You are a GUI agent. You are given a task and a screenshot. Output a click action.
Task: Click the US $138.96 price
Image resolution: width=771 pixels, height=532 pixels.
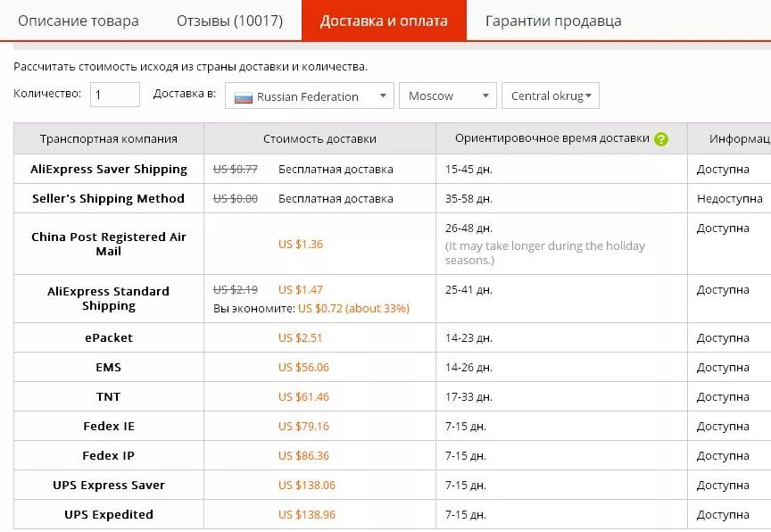tap(307, 515)
